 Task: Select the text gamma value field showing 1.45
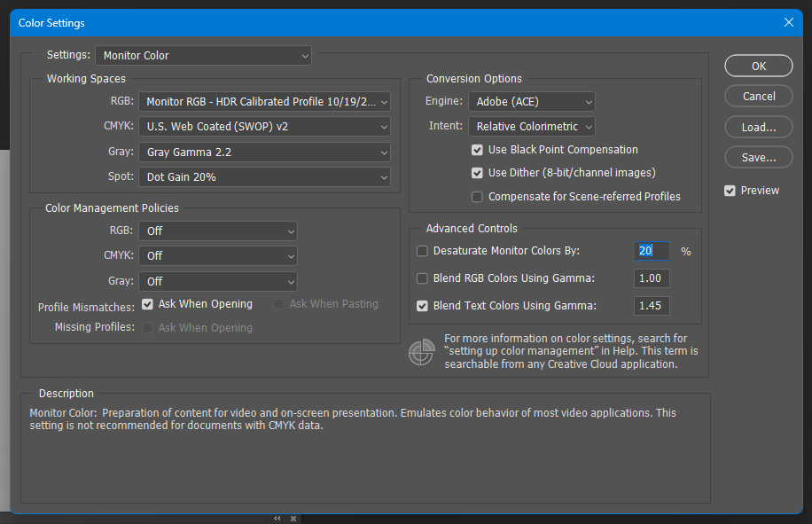tap(652, 306)
